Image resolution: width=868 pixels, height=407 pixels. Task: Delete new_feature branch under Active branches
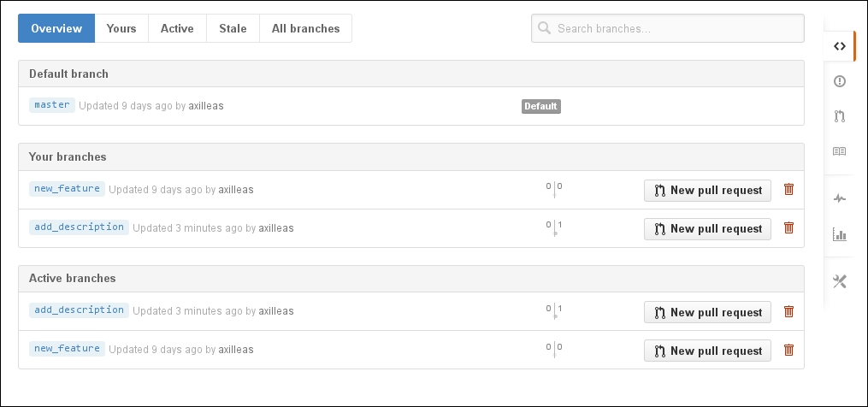pos(788,350)
